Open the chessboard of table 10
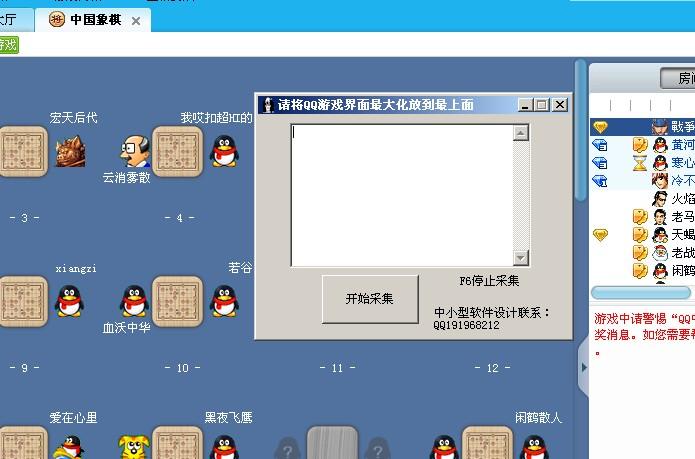695x459 pixels. tap(177, 301)
